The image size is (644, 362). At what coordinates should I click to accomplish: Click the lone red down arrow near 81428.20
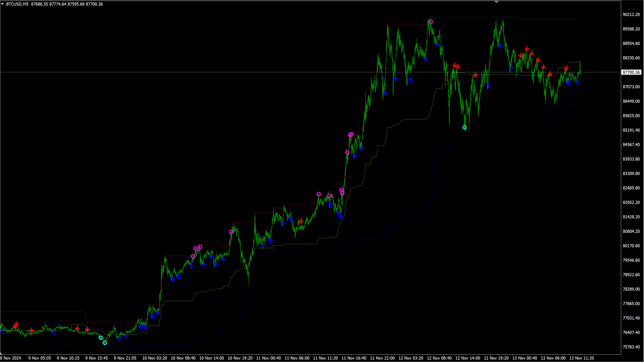pyautogui.click(x=301, y=221)
